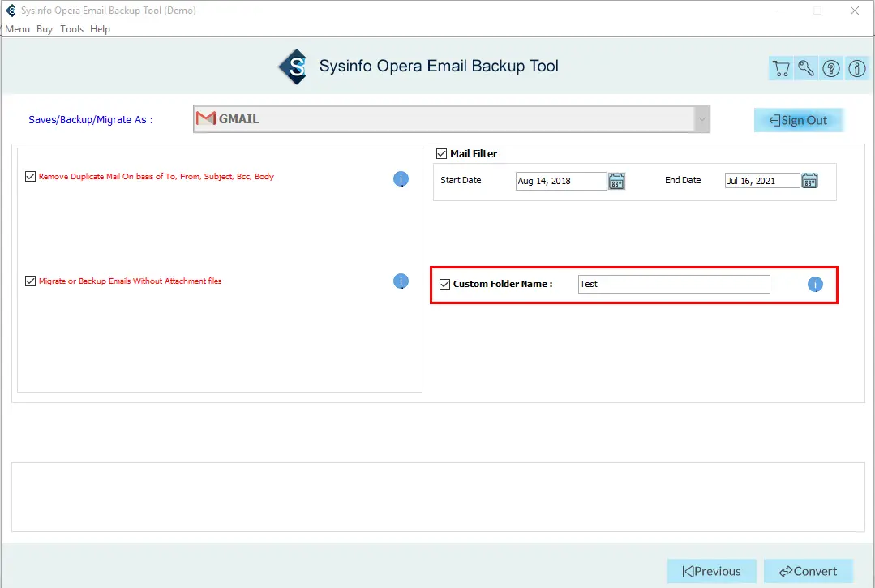875x588 pixels.
Task: Toggle Migrate Emails Without Attachment checkbox
Action: (31, 281)
